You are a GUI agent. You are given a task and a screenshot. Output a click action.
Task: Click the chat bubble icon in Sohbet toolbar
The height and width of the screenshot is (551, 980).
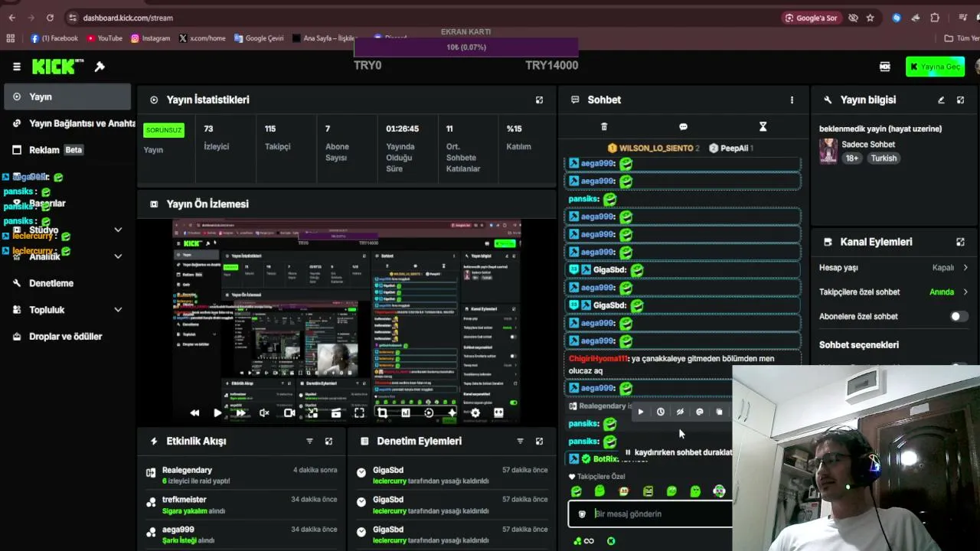683,126
